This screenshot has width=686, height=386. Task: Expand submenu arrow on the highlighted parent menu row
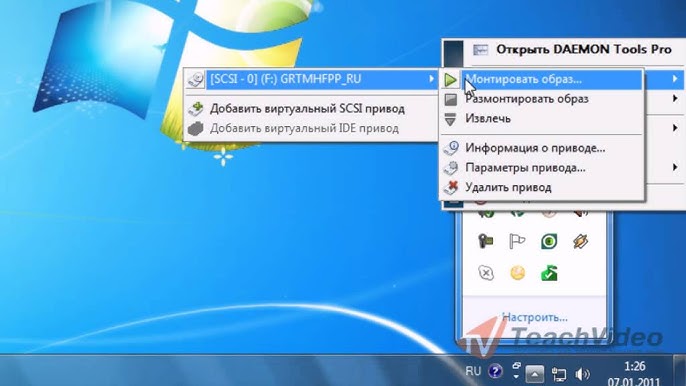pos(676,79)
